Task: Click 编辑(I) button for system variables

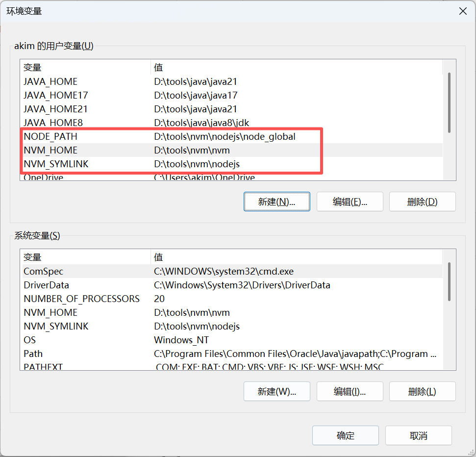Action: (350, 391)
